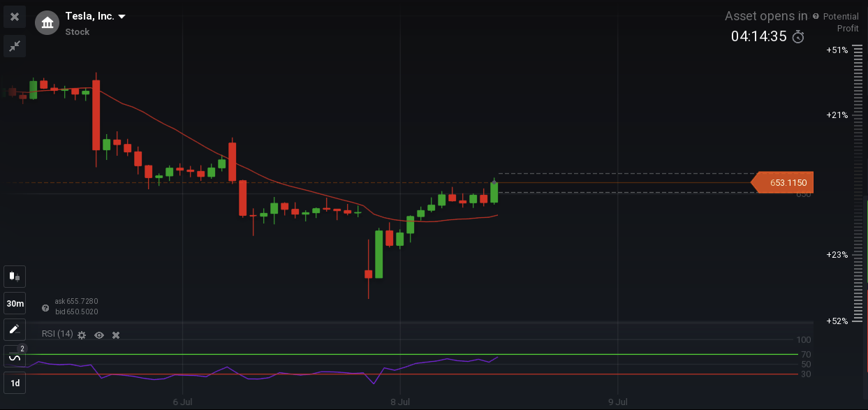Open the candlestick chart type selector

click(x=15, y=277)
